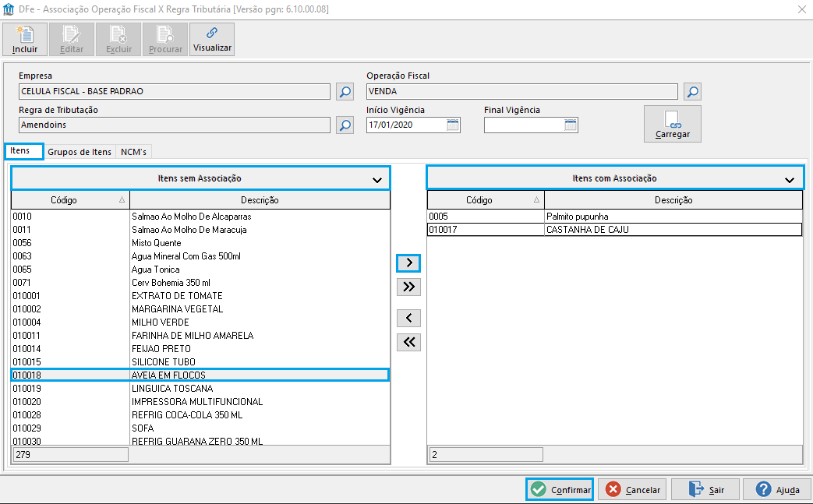The height and width of the screenshot is (504, 813).
Task: Move all items right with double arrow
Action: [x=408, y=287]
